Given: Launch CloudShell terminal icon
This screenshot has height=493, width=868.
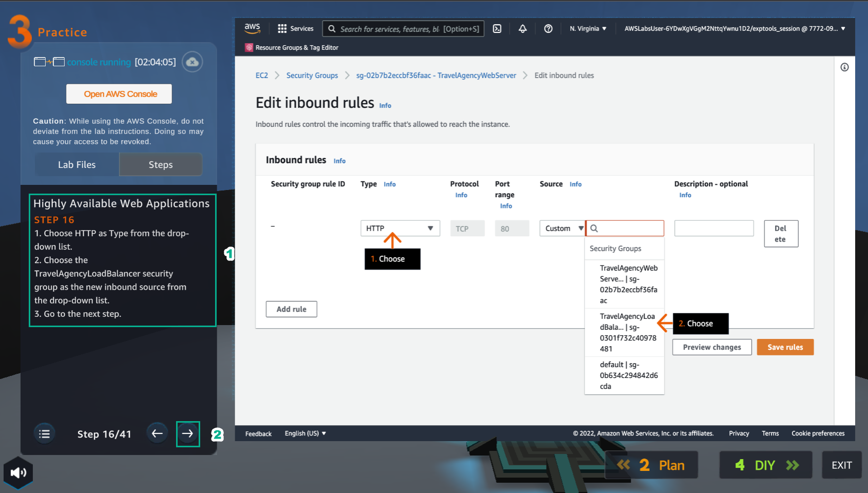Looking at the screenshot, I should (x=497, y=29).
